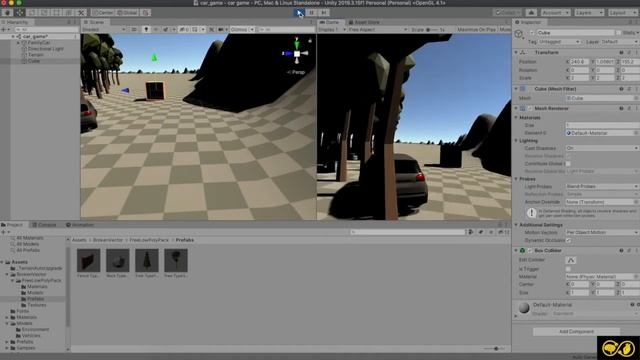Click cloud services icon in toolbar
This screenshot has height=360, width=640.
click(531, 13)
